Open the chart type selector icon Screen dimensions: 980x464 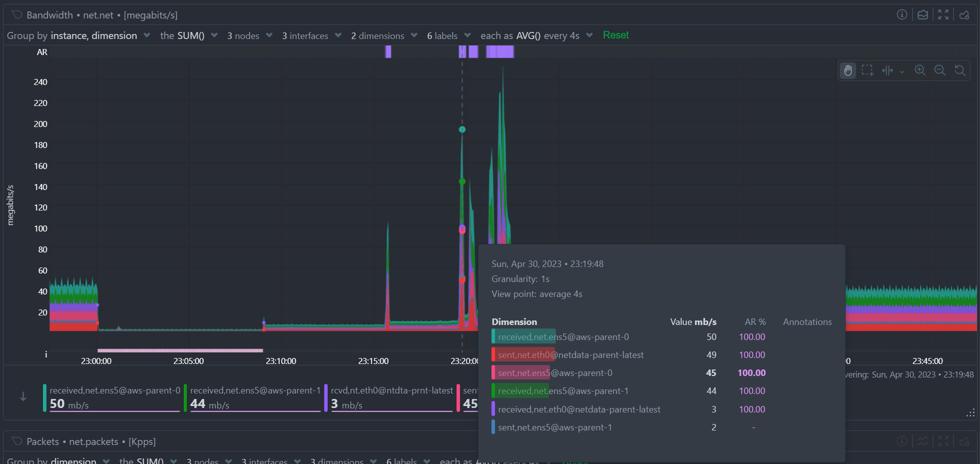pyautogui.click(x=923, y=14)
